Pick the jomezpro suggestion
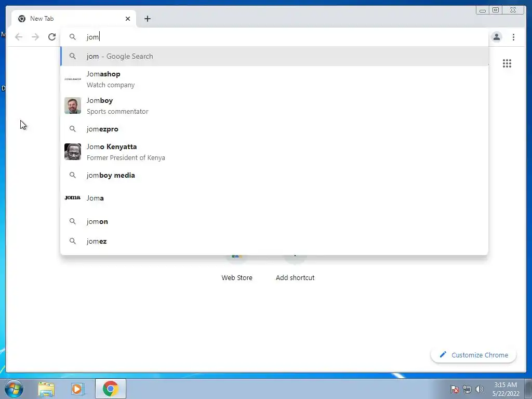532x399 pixels. pos(274,129)
